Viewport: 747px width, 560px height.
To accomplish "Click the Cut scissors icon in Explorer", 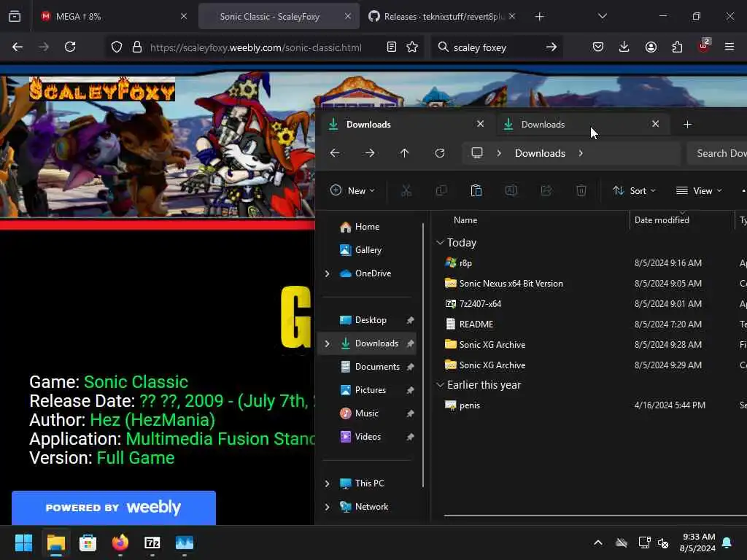I will click(x=406, y=190).
